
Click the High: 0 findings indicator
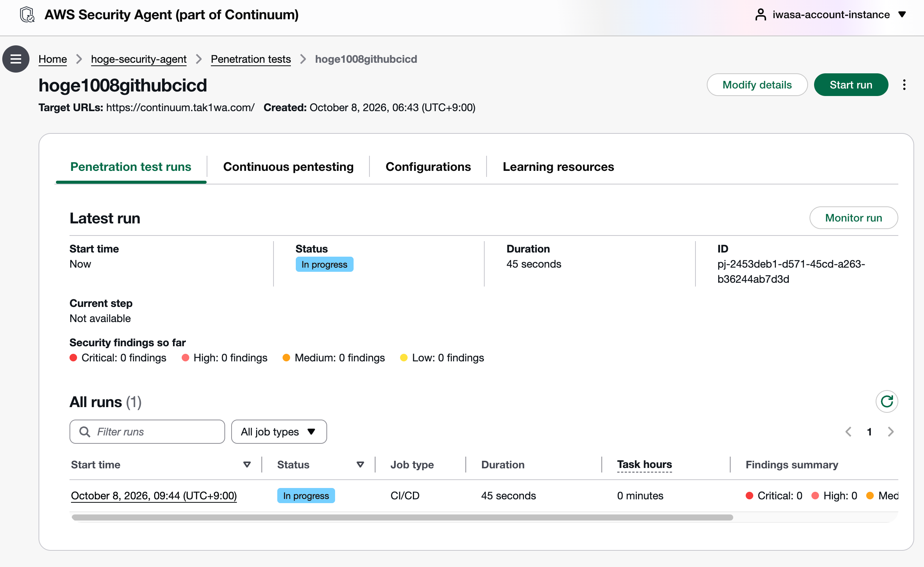click(x=224, y=358)
